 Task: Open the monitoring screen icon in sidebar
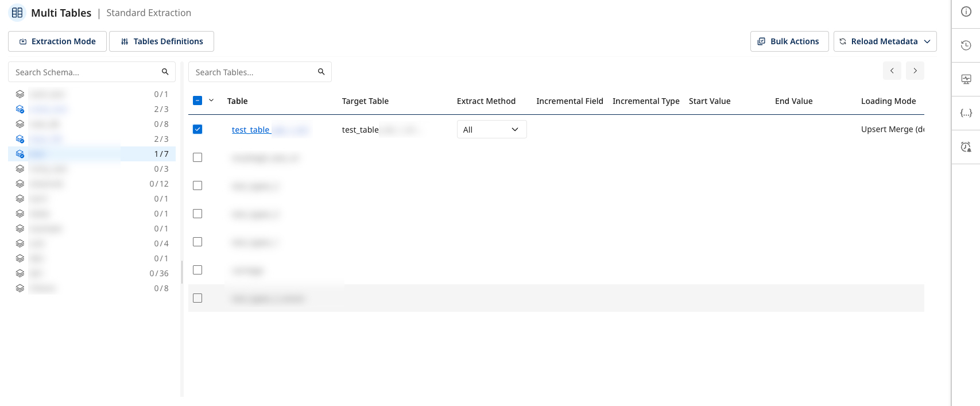[966, 79]
